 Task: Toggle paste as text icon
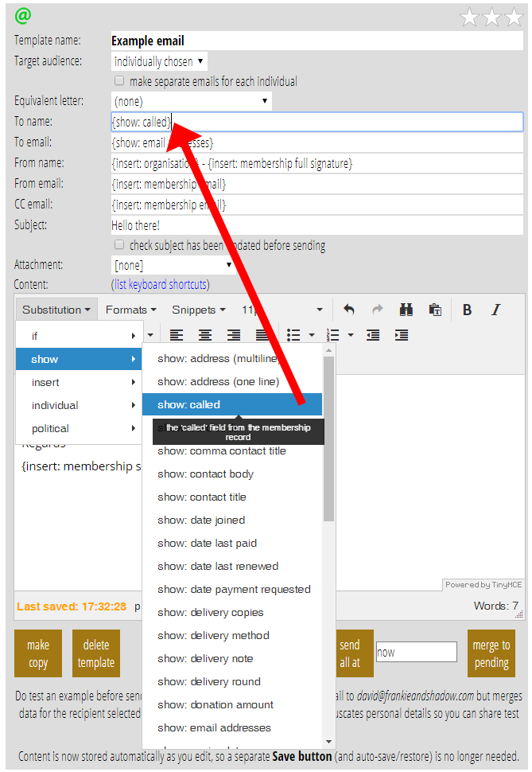point(435,310)
